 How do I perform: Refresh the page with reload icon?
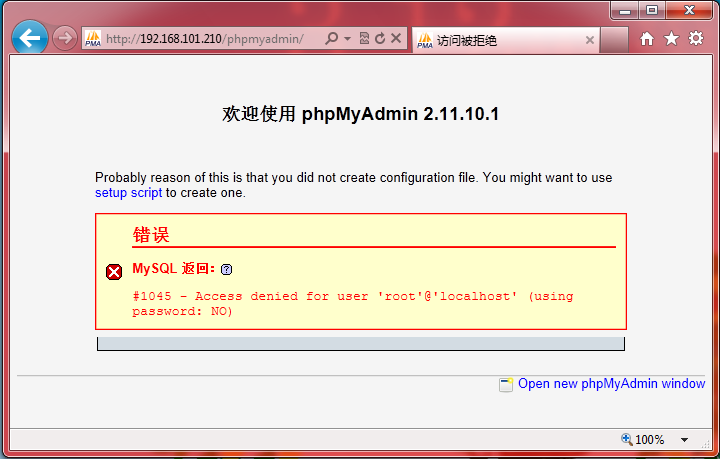(380, 39)
